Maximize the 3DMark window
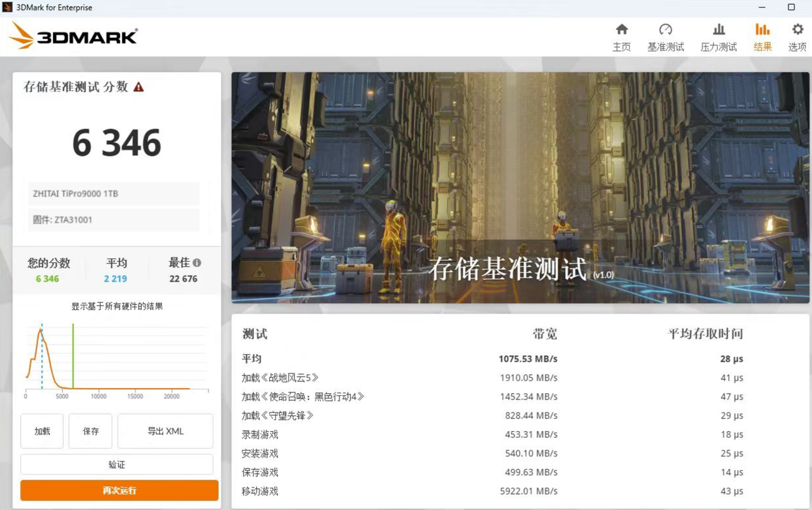This screenshot has width=812, height=510. [x=791, y=7]
